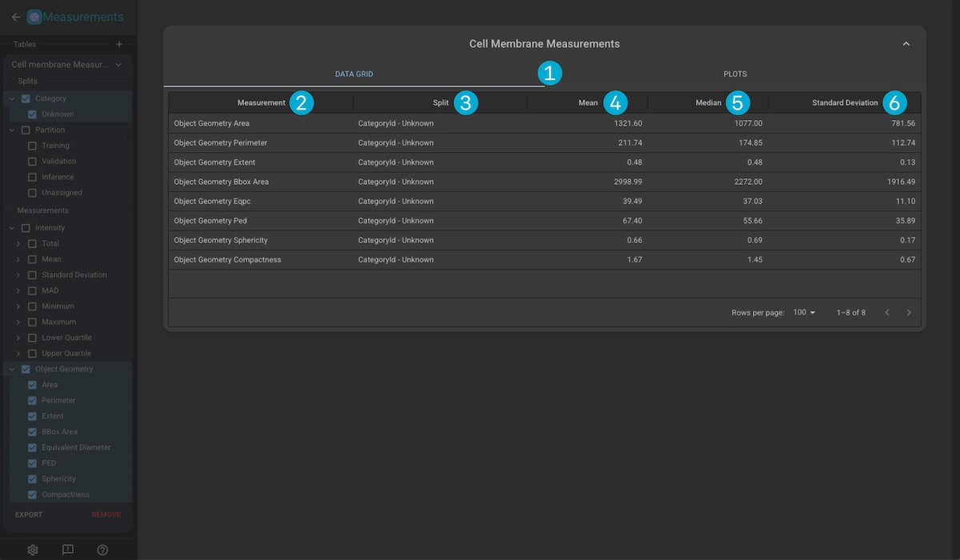Enable the Training partition checkbox

(32, 146)
